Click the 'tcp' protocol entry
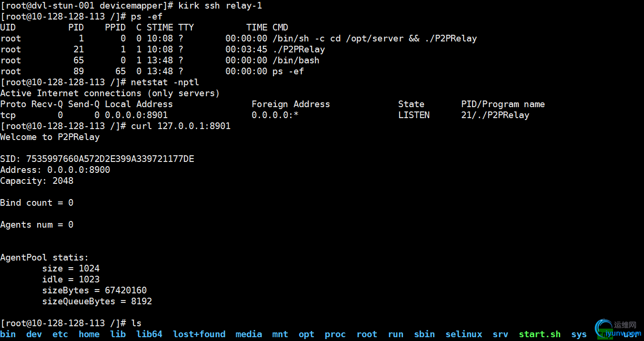 click(8, 115)
